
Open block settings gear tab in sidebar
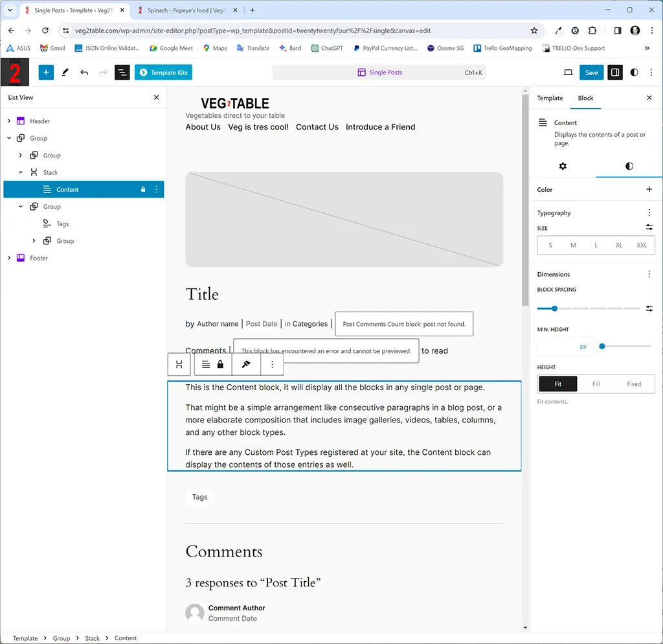point(563,167)
